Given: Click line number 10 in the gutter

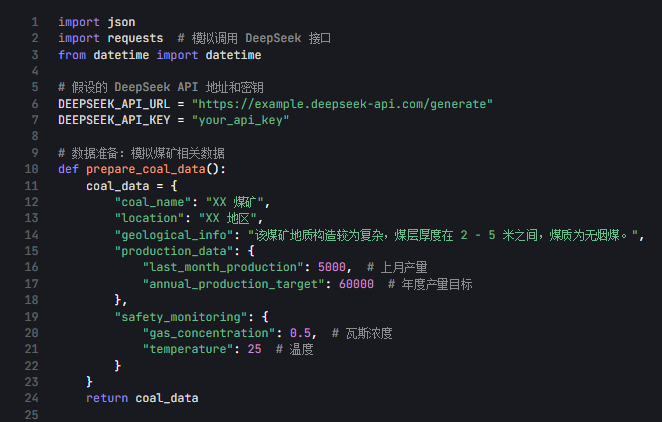Looking at the screenshot, I should pos(31,169).
